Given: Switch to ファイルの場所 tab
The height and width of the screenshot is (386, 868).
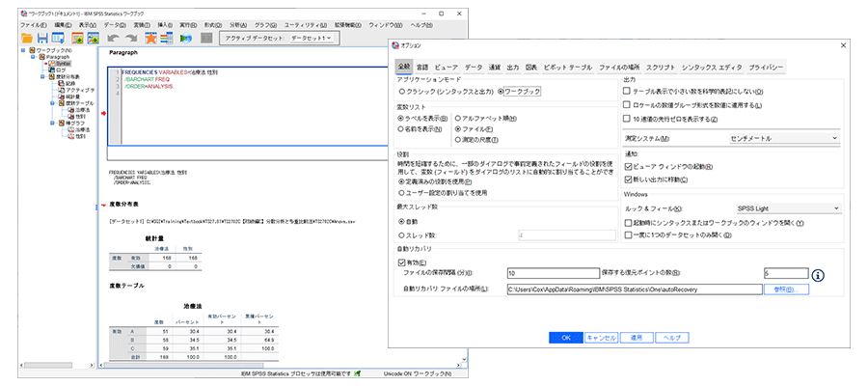Looking at the screenshot, I should click(619, 67).
